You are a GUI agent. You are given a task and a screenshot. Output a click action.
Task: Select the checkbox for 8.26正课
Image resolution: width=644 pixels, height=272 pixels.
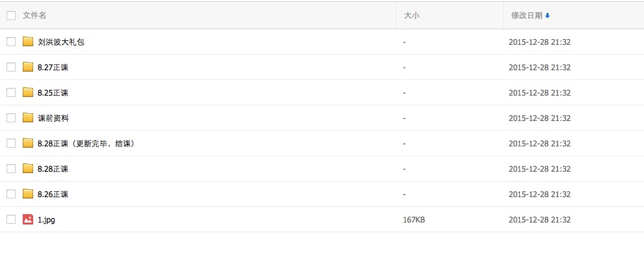pos(11,194)
